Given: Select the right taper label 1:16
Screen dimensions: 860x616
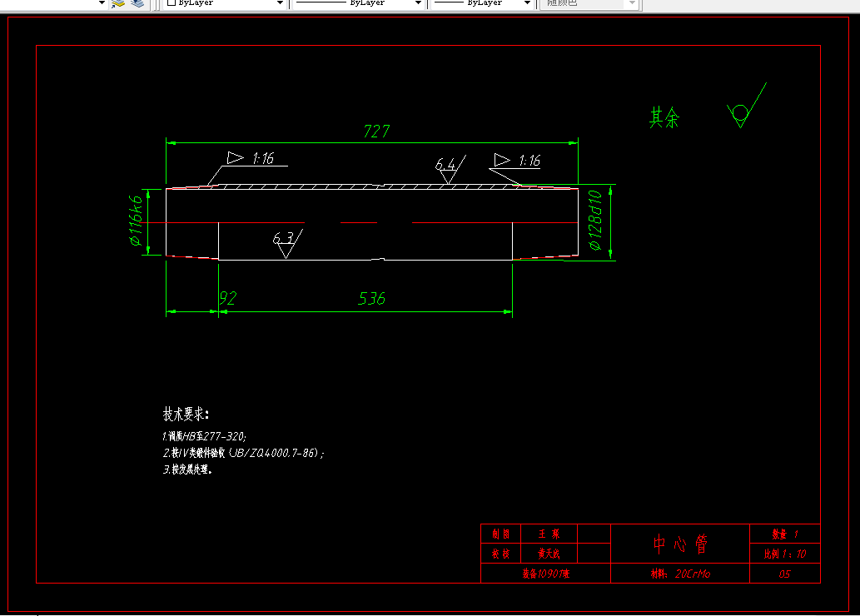Looking at the screenshot, I should click(529, 161).
